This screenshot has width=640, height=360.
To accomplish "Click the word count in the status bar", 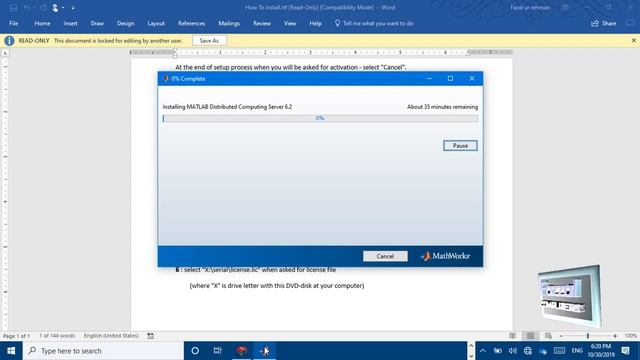I will [x=57, y=336].
